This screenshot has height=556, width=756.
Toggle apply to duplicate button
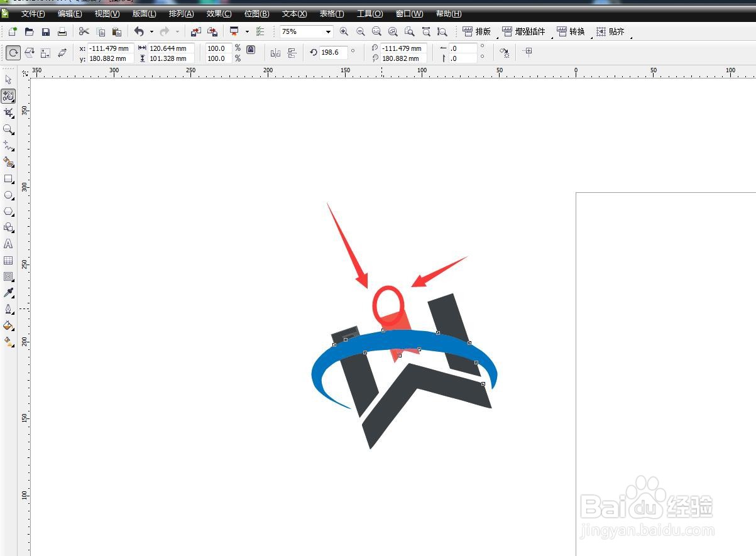coord(504,53)
